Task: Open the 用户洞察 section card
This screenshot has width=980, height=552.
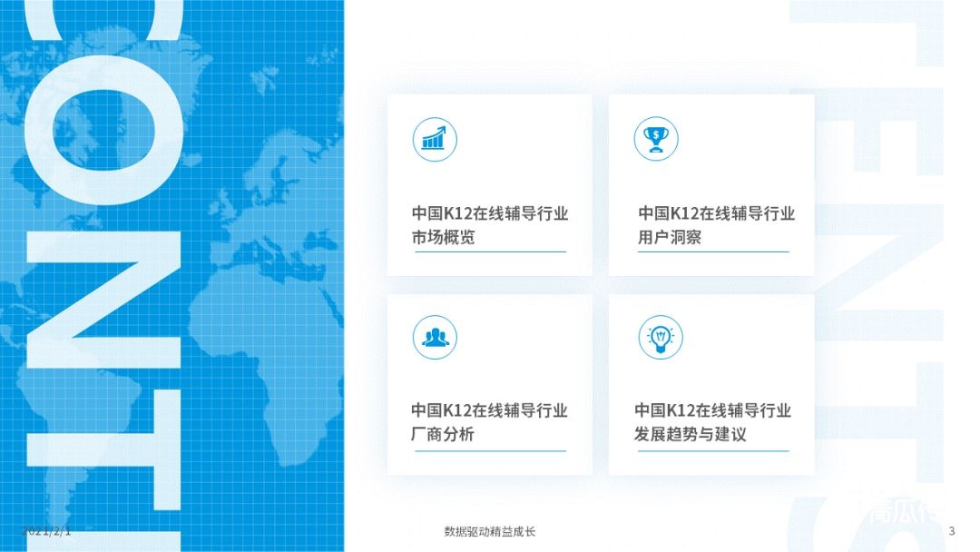Action: point(711,185)
